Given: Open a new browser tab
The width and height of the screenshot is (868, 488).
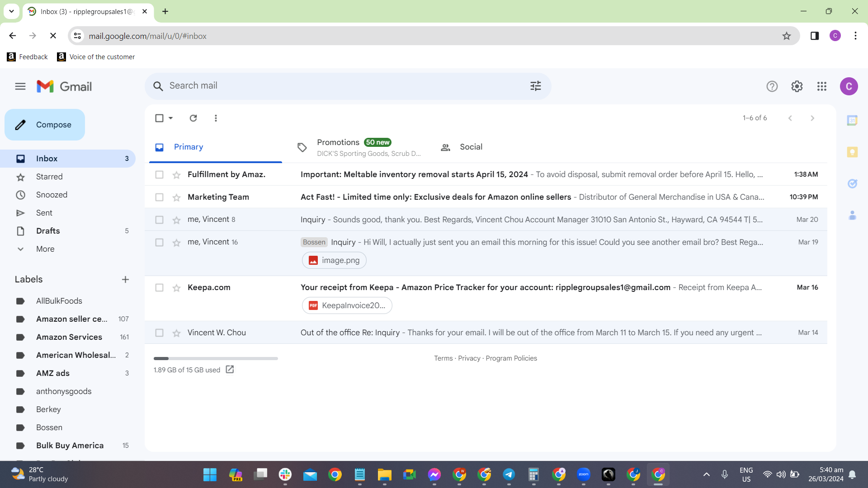Looking at the screenshot, I should (x=165, y=11).
